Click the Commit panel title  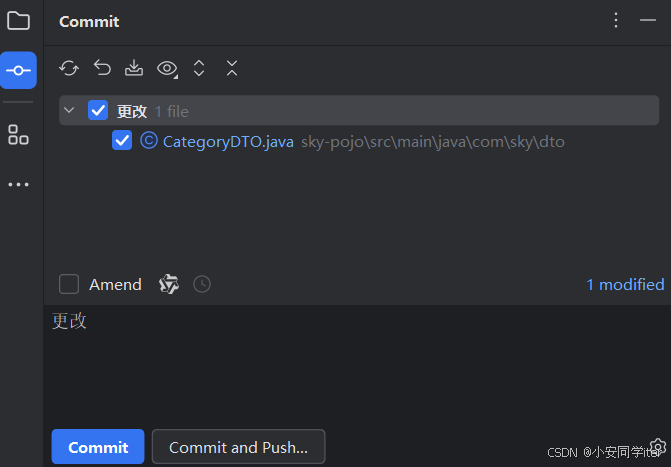[x=89, y=21]
